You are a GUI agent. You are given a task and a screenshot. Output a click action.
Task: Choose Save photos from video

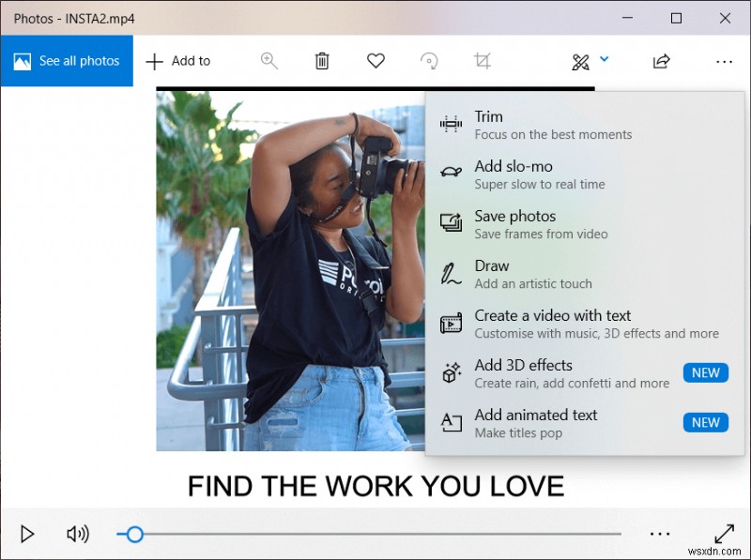(x=540, y=224)
